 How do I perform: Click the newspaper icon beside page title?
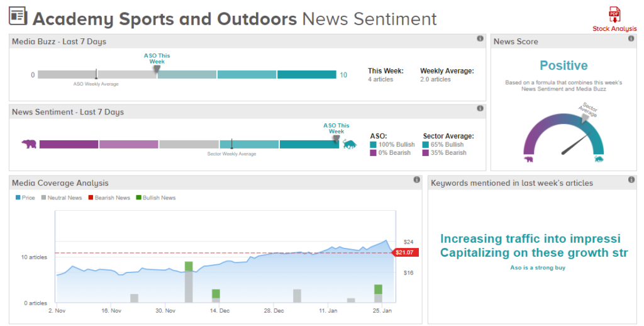click(x=18, y=16)
